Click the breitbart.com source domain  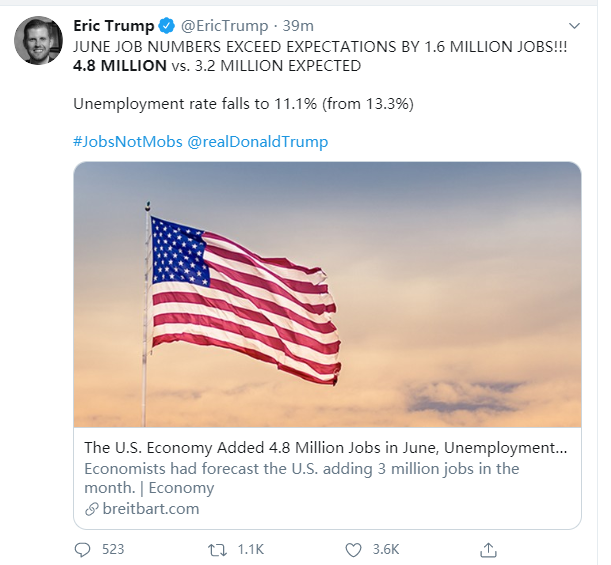151,509
